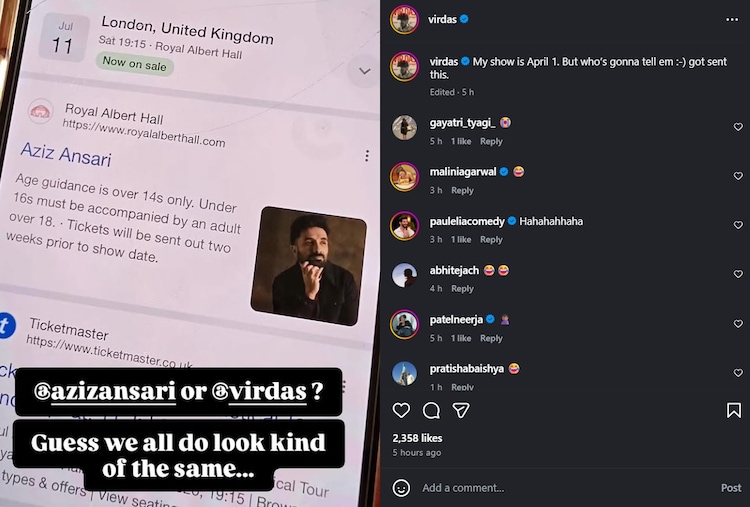
Task: Click the Add a comment field
Action: pyautogui.click(x=564, y=488)
